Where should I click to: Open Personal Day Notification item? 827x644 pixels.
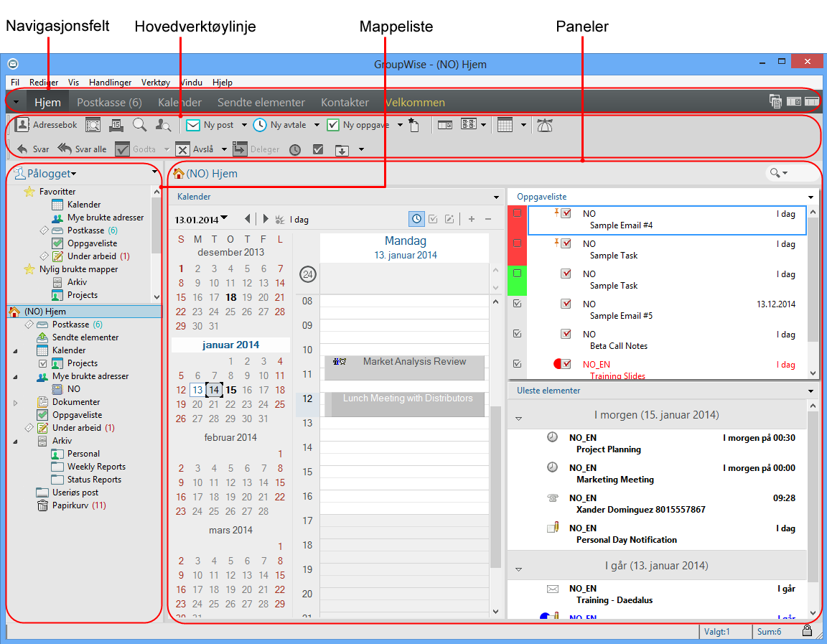point(657,533)
